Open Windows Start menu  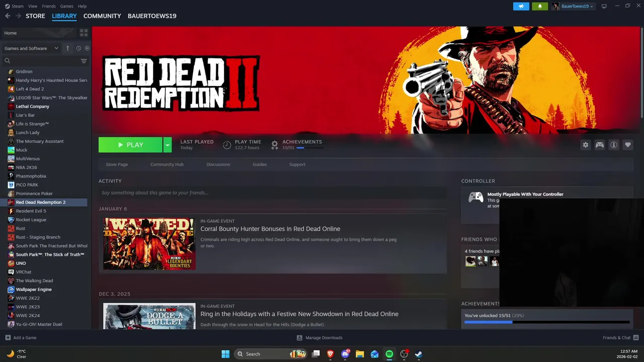(x=225, y=354)
